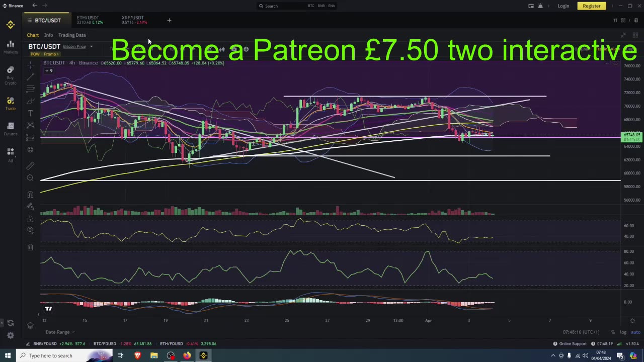Open settings gear at bottom left
644x362 pixels.
pyautogui.click(x=11, y=335)
